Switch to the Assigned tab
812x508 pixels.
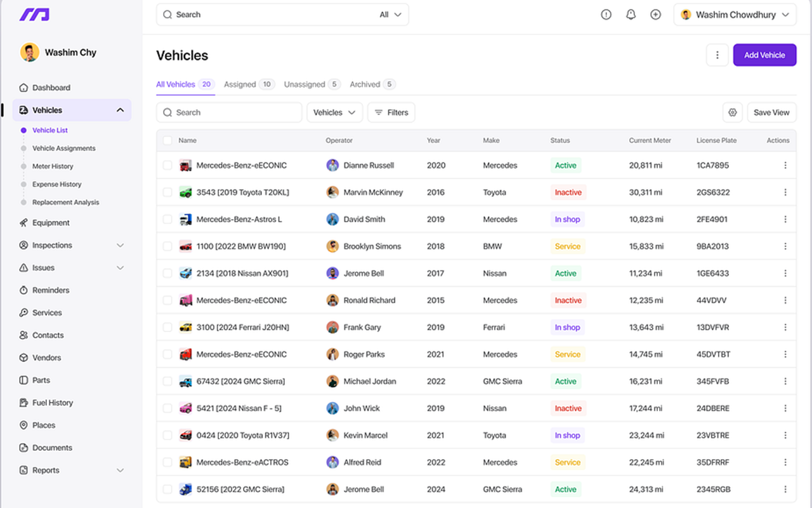coord(241,84)
